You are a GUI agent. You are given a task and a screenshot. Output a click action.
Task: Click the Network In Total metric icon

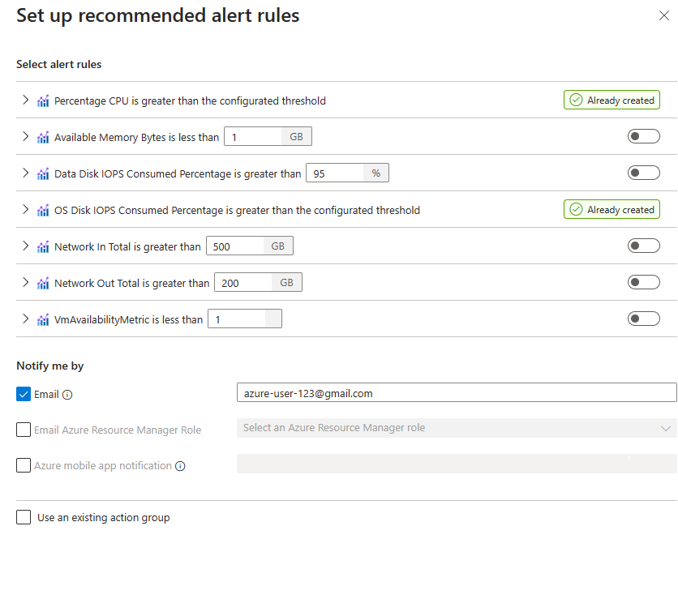[x=43, y=246]
